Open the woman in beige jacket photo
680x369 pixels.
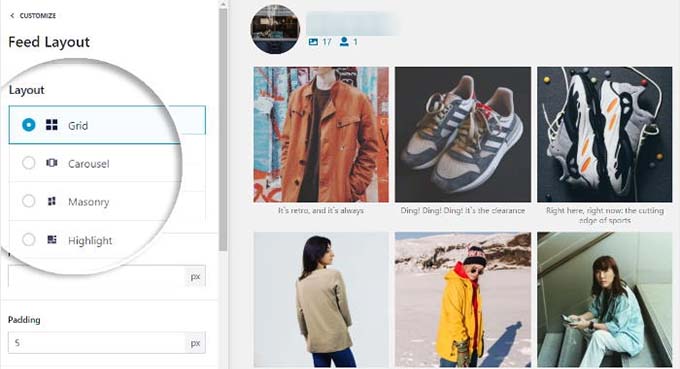321,300
